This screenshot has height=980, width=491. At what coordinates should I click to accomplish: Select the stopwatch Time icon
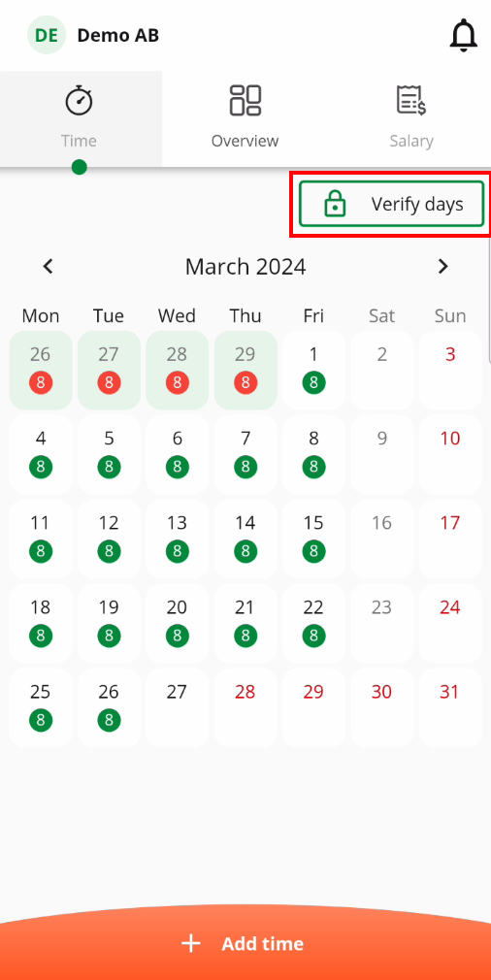tap(79, 101)
